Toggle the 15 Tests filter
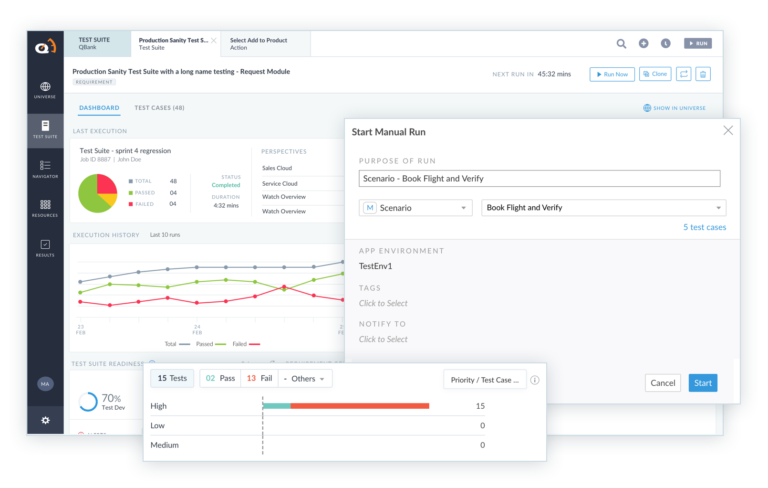The height and width of the screenshot is (488, 768). point(173,379)
